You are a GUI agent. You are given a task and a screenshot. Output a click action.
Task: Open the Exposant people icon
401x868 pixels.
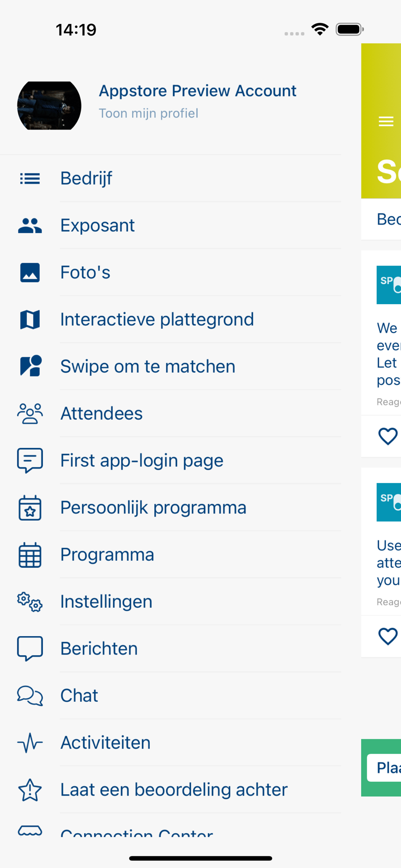[x=30, y=226]
